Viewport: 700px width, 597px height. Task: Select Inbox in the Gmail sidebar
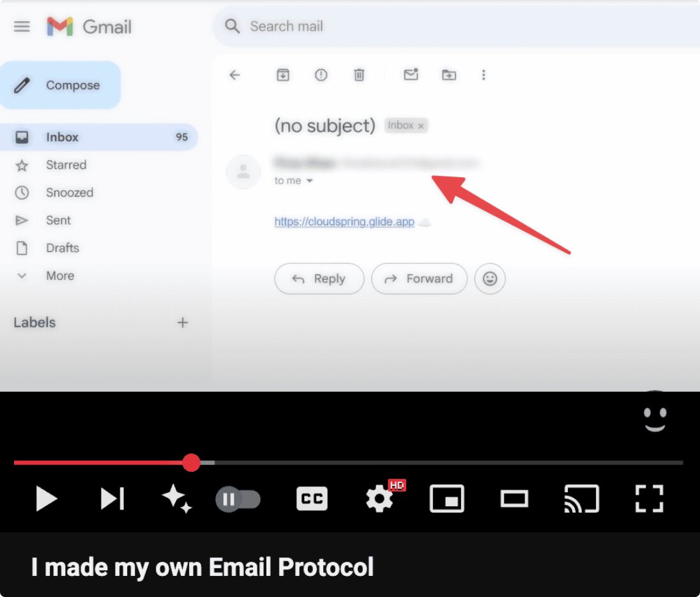click(x=62, y=137)
